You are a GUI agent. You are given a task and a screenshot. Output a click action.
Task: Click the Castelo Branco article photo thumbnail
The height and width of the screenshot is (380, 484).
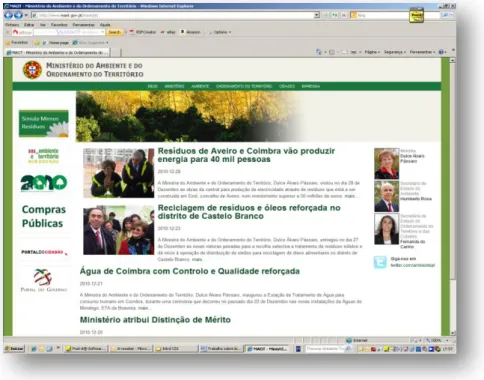click(119, 230)
